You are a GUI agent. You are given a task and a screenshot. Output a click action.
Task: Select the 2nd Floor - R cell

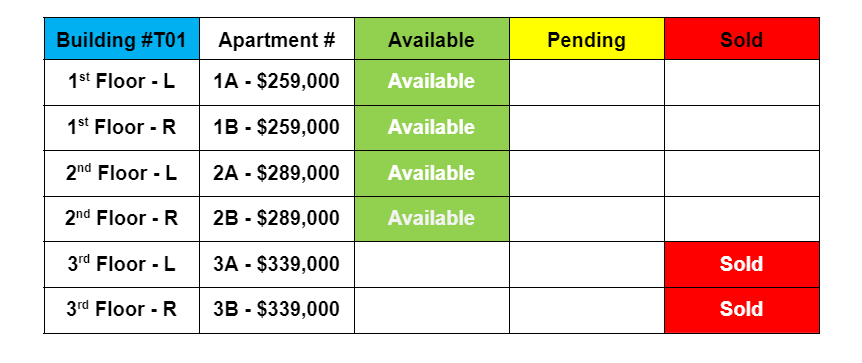(x=121, y=218)
